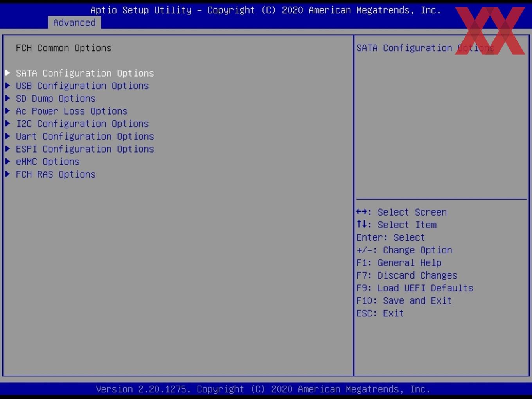The image size is (532, 399).
Task: Open Ac Power Loss Options
Action: [72, 111]
